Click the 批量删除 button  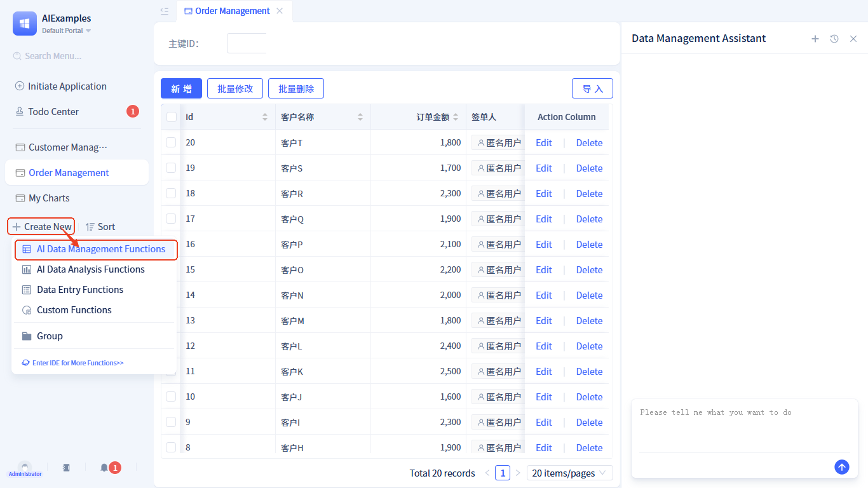click(x=296, y=88)
